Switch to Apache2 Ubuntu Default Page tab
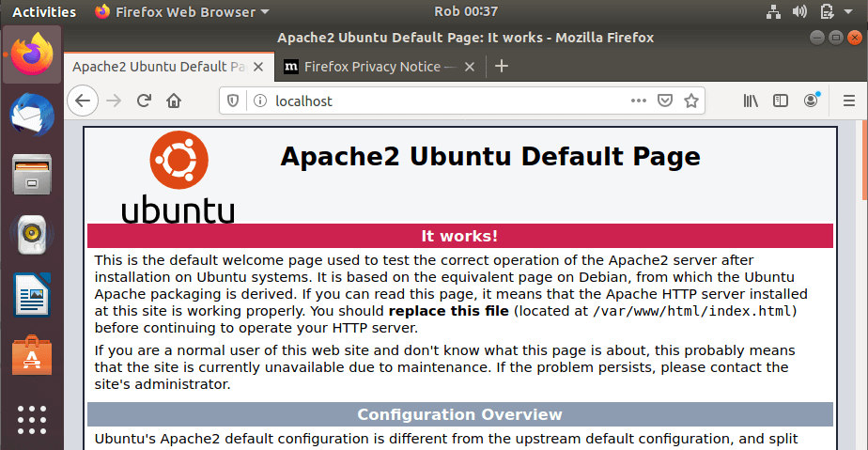Viewport: 868px width, 450px height. click(169, 67)
